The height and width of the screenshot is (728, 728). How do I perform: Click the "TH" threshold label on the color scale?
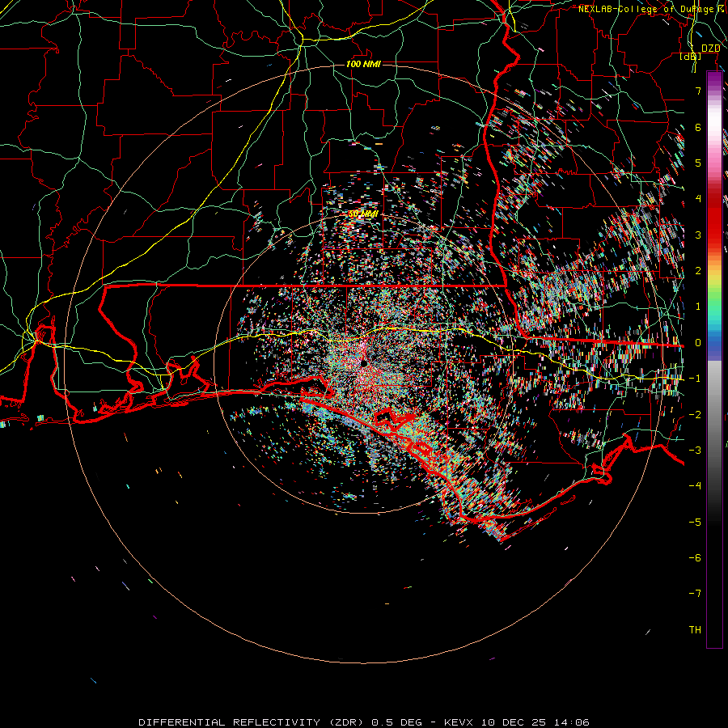click(695, 630)
